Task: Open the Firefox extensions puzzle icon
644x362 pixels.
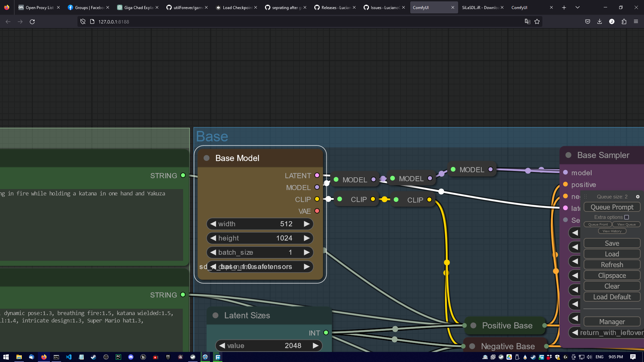Action: [x=624, y=21]
